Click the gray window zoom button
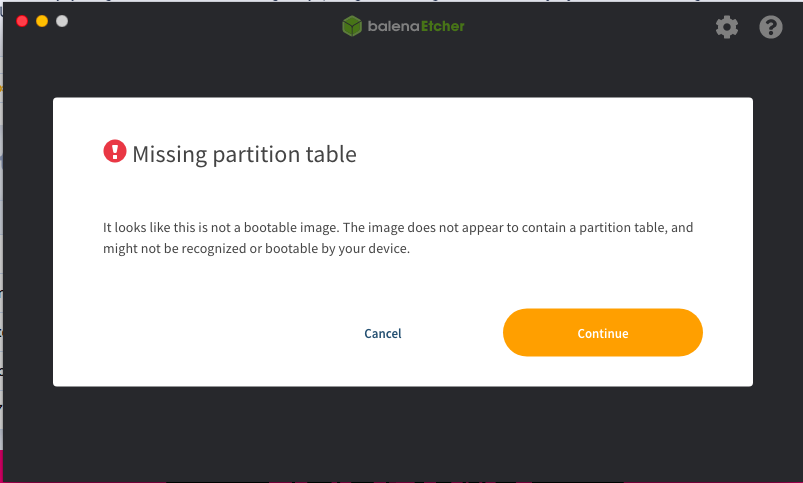803x483 pixels. [62, 21]
